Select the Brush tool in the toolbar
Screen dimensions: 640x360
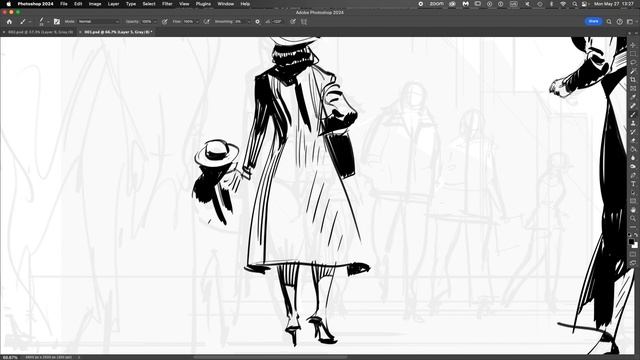point(633,115)
